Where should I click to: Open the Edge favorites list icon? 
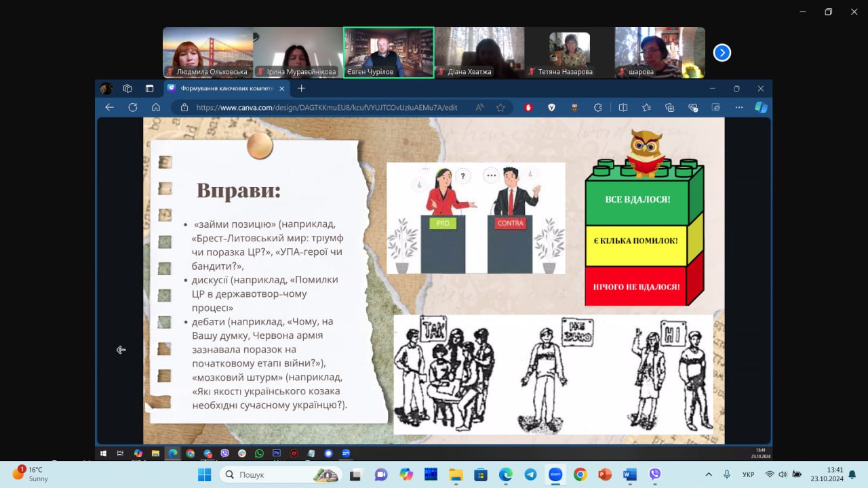646,107
